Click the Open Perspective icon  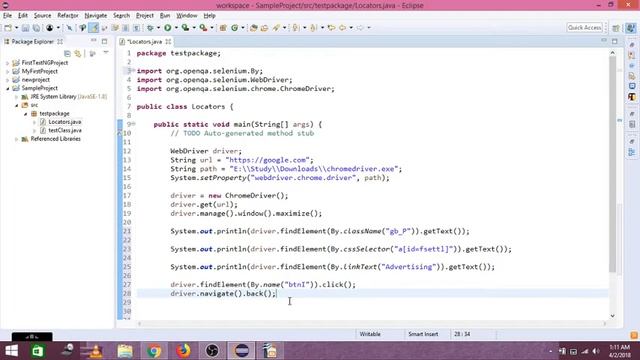[616, 28]
